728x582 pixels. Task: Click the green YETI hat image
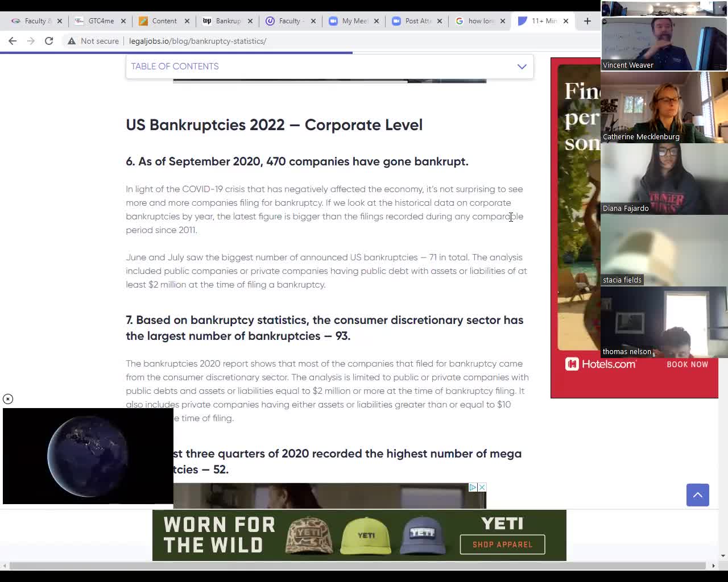pyautogui.click(x=366, y=535)
